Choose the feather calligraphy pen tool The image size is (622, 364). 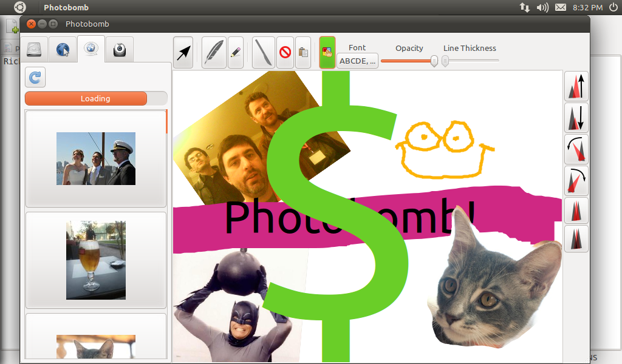point(214,52)
